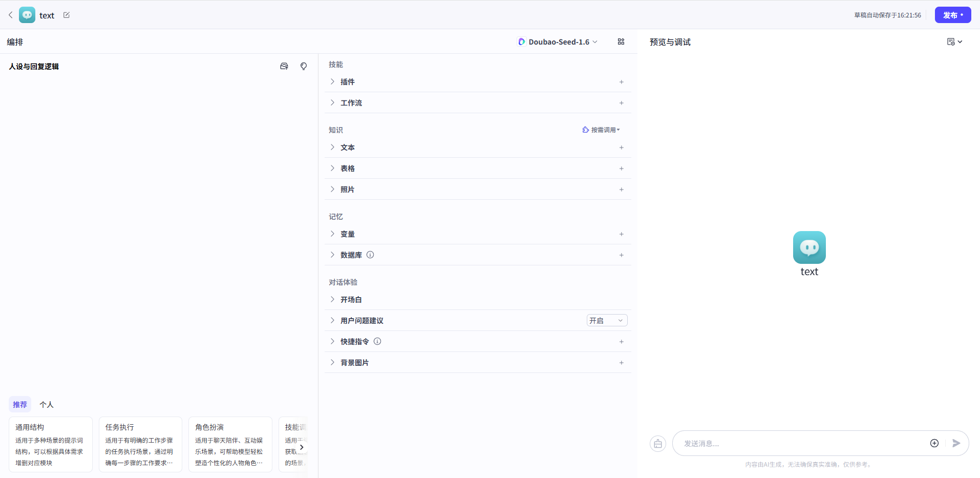Click the 草稿自动保存于16:21:56 status text
Screen dimensions: 980x478
[x=887, y=15]
